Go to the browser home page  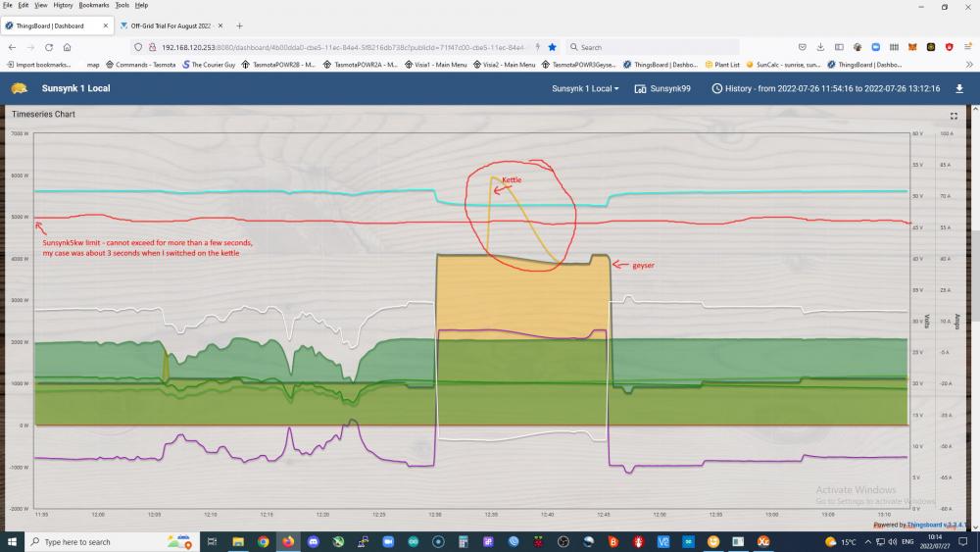(67, 47)
